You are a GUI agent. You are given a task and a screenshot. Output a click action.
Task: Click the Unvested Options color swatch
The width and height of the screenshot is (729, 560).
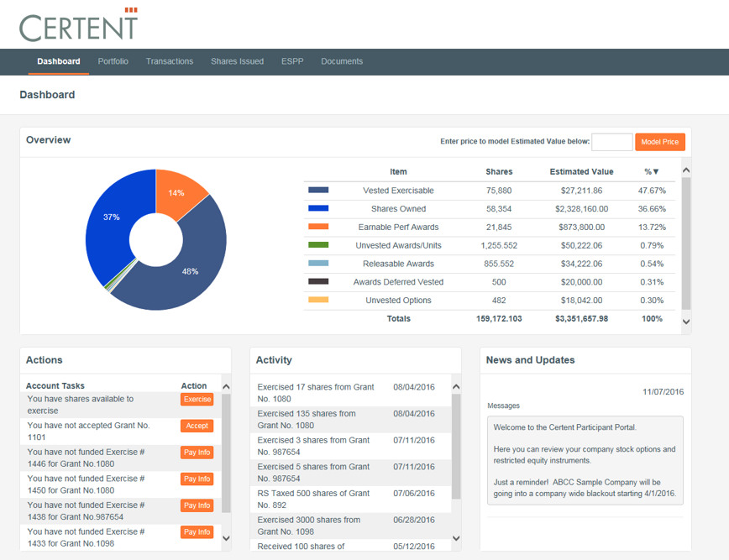[318, 300]
